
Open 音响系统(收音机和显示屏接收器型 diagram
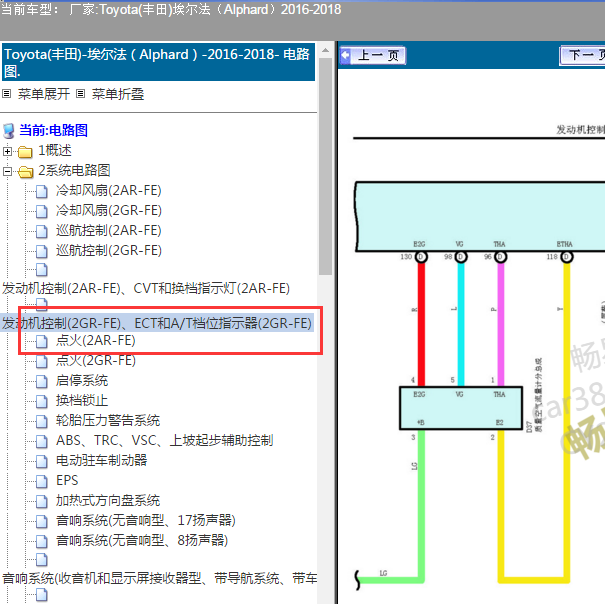tap(160, 579)
